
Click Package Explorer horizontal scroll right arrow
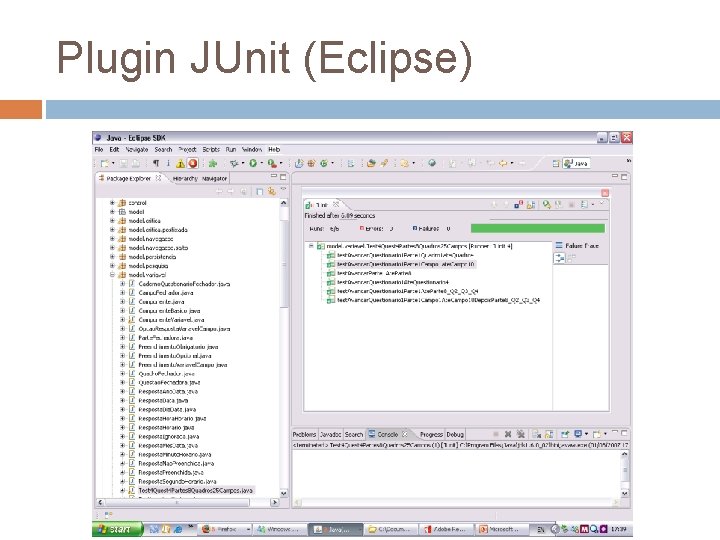pos(275,502)
